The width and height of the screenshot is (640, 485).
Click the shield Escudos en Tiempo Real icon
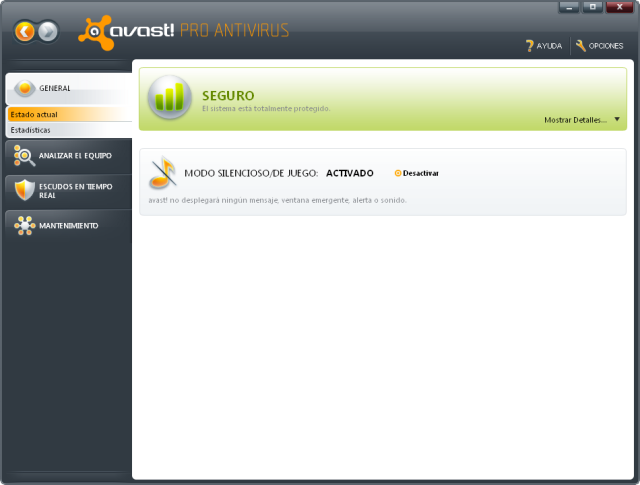(x=24, y=190)
